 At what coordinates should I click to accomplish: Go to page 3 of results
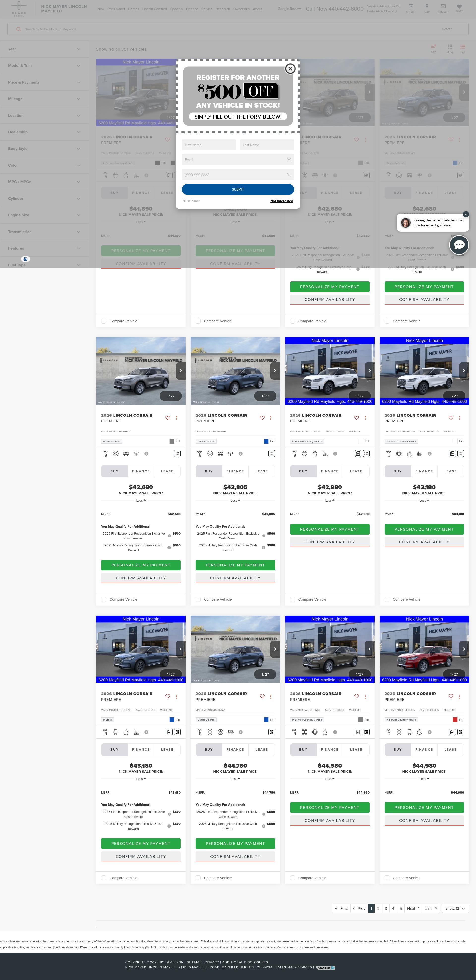coord(386,909)
